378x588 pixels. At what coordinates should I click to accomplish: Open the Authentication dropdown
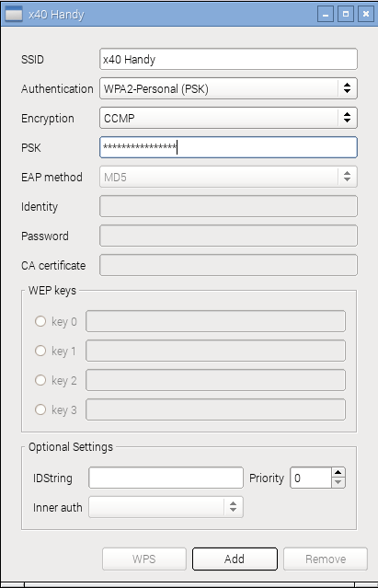tap(228, 88)
